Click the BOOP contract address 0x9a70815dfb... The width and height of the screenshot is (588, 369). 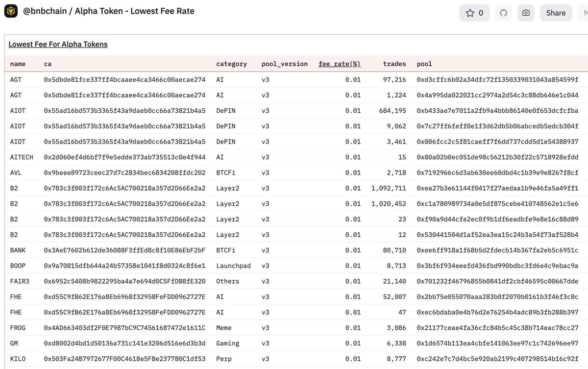[124, 266]
